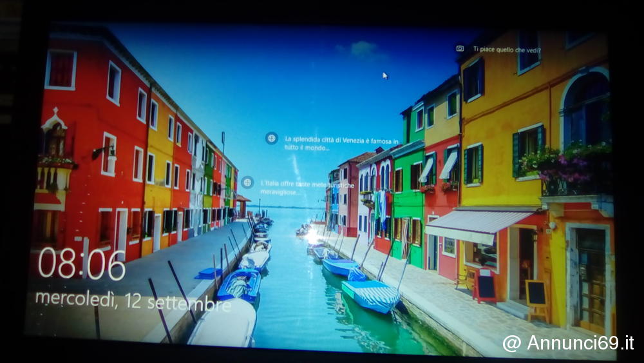Click the globe icon next to the Venezia caption
644x363 pixels.
tap(272, 139)
